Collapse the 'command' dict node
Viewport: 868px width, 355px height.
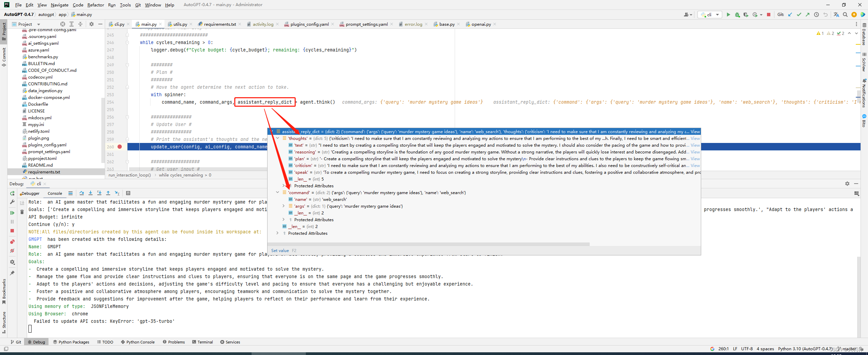[x=278, y=192]
